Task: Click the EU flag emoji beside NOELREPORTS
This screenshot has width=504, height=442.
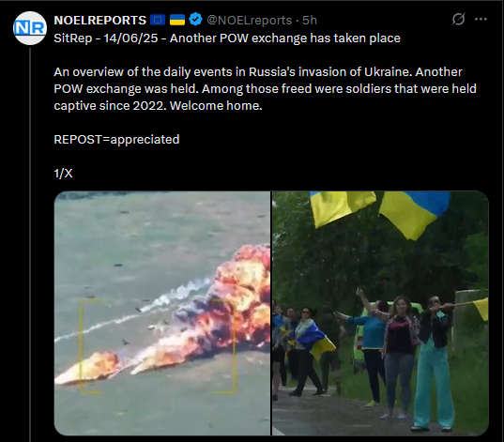Action: click(158, 20)
